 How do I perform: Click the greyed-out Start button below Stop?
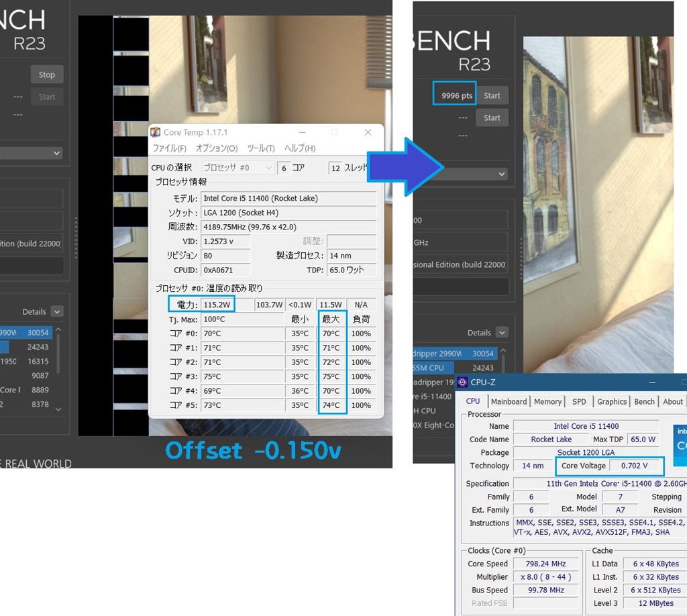[47, 97]
